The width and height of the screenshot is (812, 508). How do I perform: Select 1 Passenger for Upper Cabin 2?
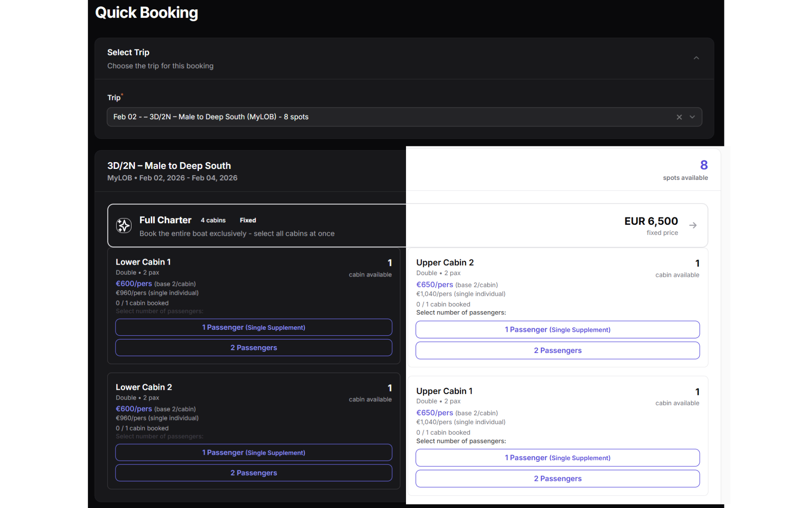[557, 329]
